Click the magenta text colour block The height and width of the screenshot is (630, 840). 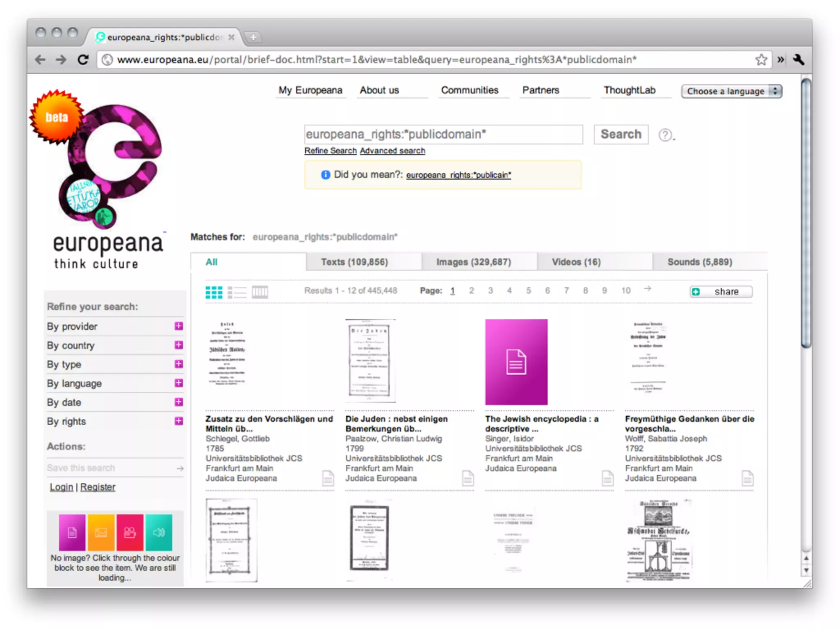[72, 532]
